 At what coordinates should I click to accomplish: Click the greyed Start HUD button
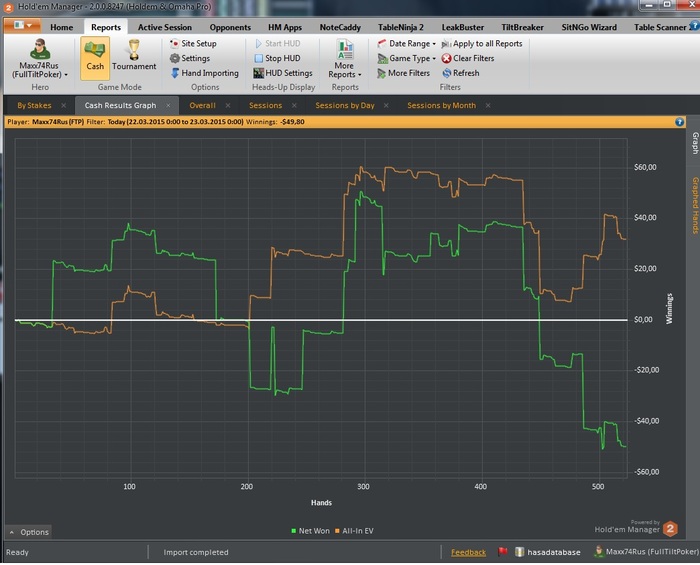point(277,43)
